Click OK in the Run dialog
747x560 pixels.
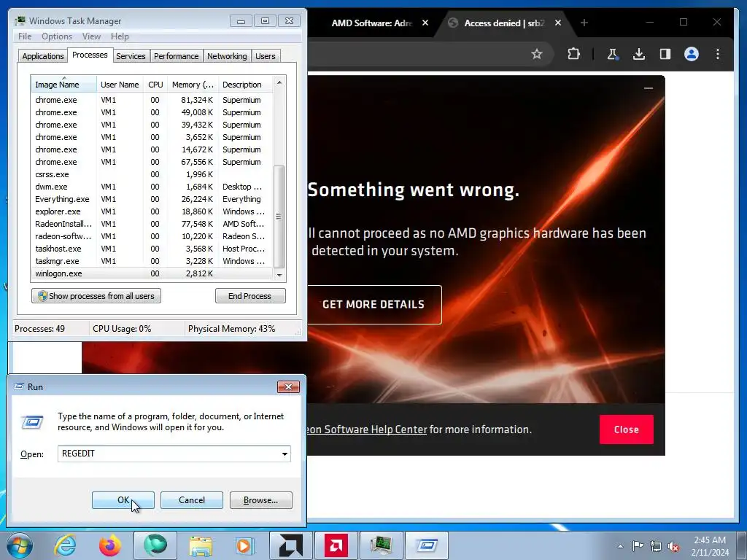point(123,500)
